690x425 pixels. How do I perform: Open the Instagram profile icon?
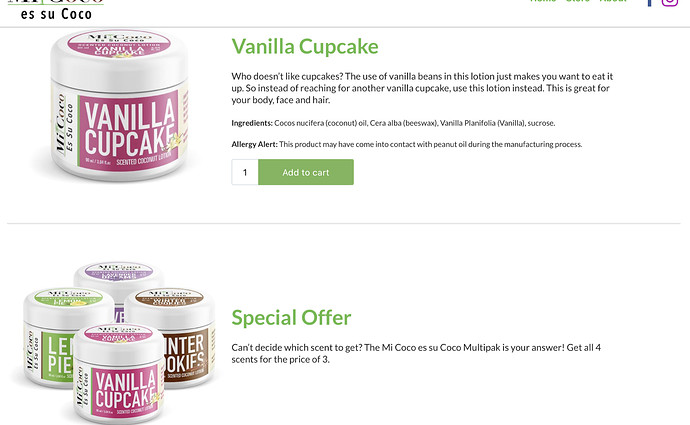point(670,3)
